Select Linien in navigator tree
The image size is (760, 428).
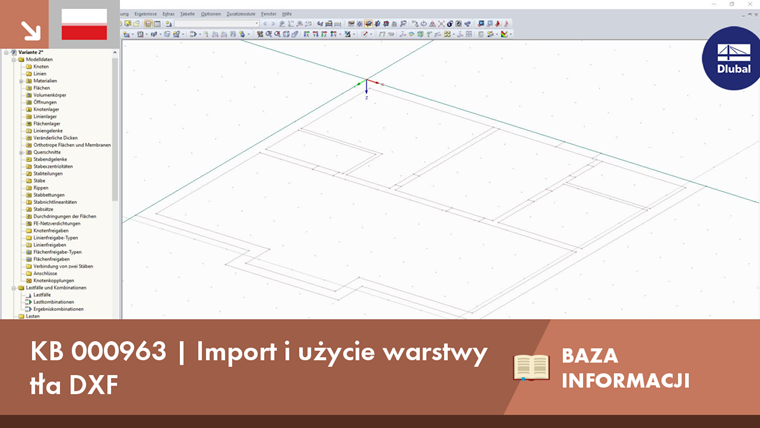click(40, 74)
